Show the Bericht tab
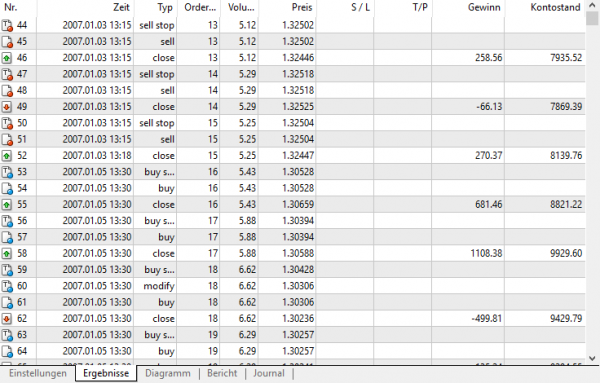This screenshot has width=600, height=383. point(222,373)
